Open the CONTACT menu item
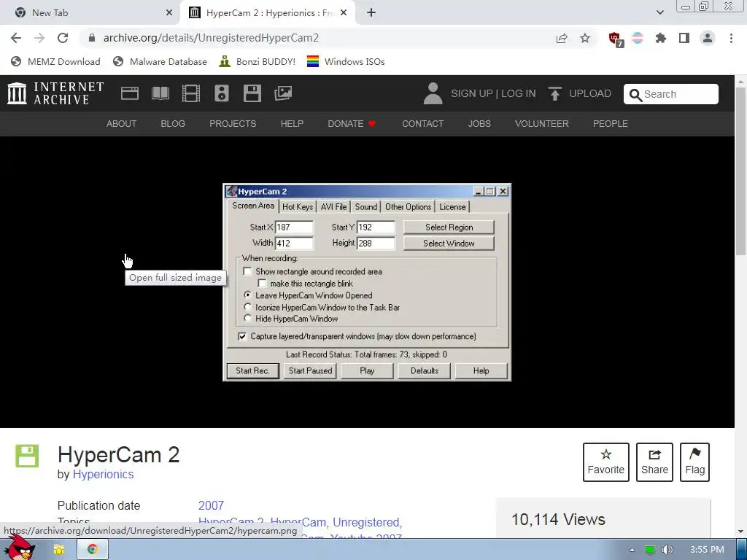 pyautogui.click(x=422, y=124)
